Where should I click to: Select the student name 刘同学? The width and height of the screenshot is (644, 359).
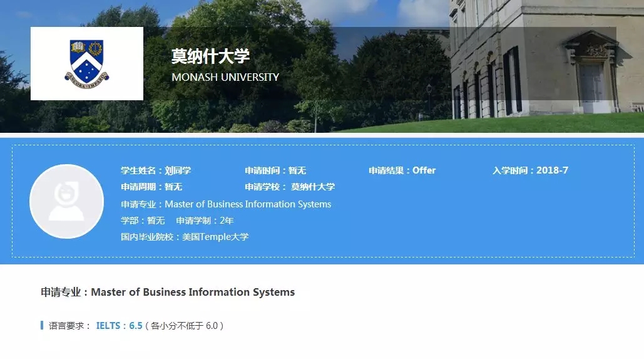point(178,170)
